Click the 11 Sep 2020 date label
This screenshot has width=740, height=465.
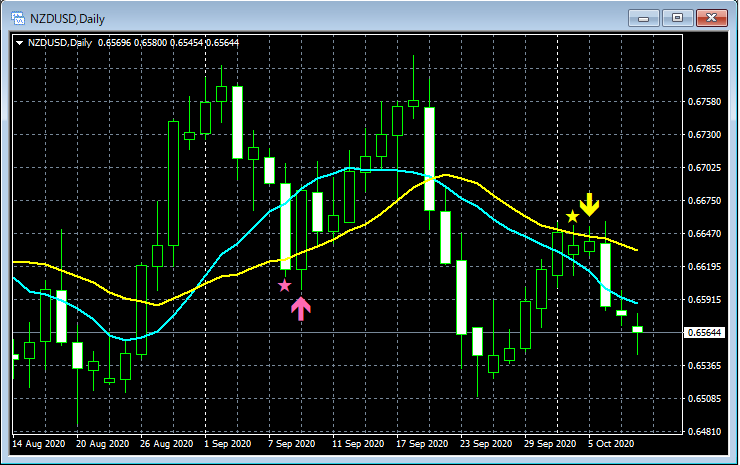pyautogui.click(x=358, y=444)
